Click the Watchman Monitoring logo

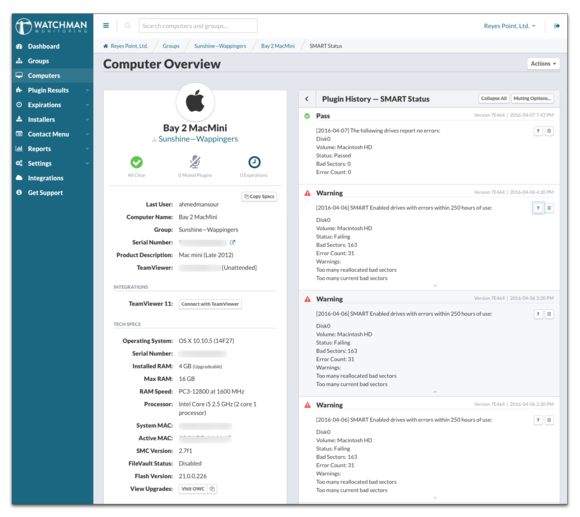[51, 26]
